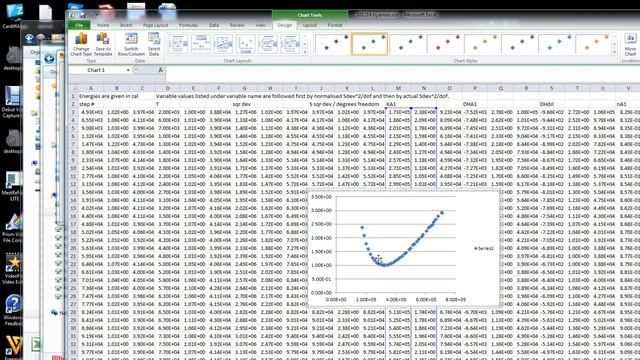
Task: Pick the teal marker chart style thumbnail
Action: click(x=556, y=44)
